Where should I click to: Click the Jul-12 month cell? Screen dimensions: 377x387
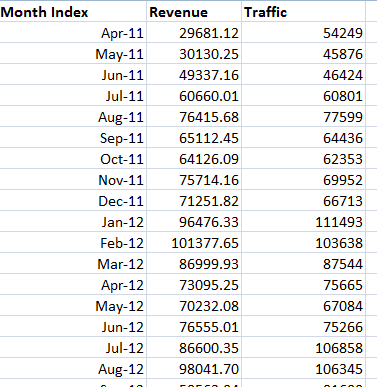coord(73,348)
